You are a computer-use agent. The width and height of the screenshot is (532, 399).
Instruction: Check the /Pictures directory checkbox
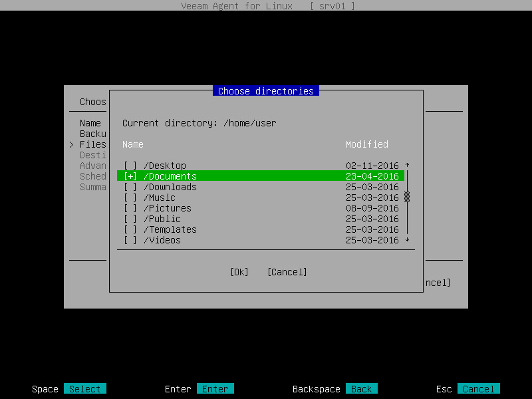130,208
